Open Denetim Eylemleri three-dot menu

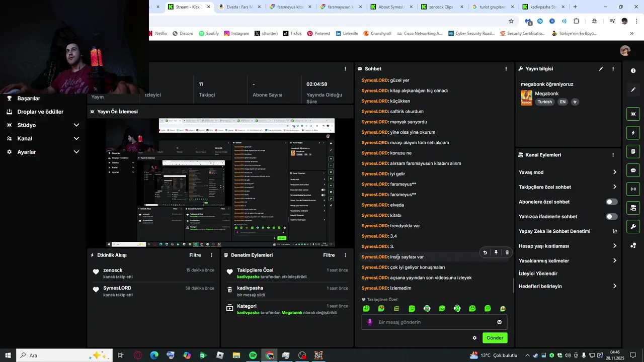tap(345, 255)
